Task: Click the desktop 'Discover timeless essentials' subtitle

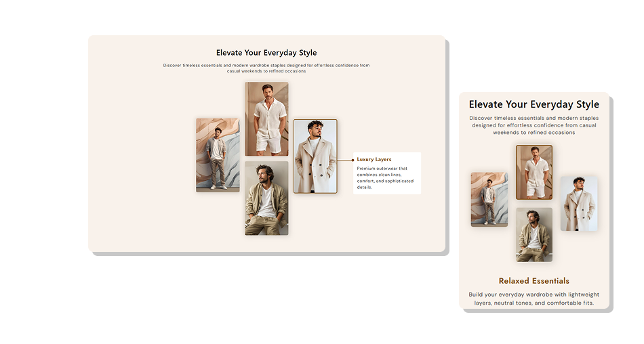Action: [266, 68]
